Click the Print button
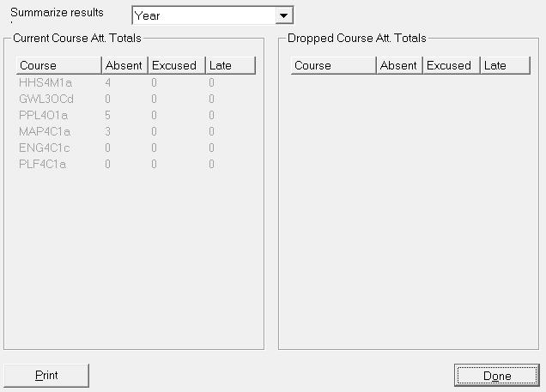Image resolution: width=546 pixels, height=392 pixels. [x=46, y=376]
